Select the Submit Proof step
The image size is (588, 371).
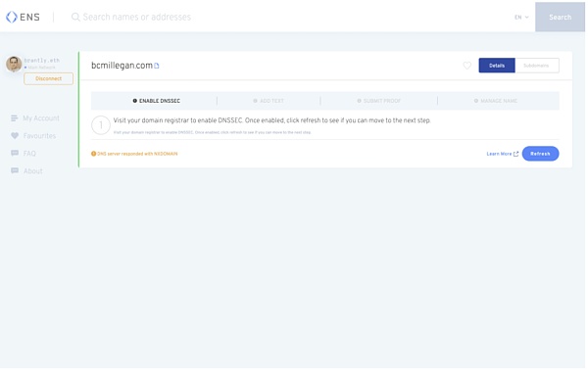[x=378, y=101]
